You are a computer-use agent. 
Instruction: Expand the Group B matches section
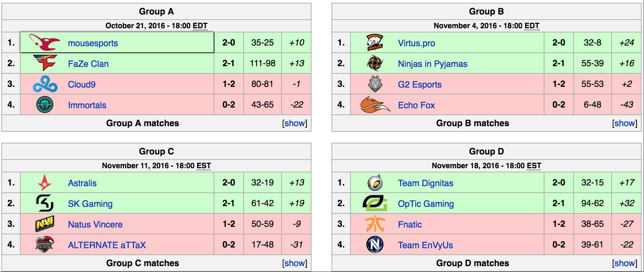click(625, 123)
